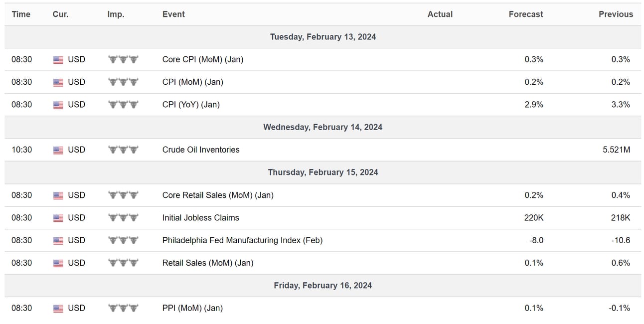Click the Event column header

pos(173,14)
